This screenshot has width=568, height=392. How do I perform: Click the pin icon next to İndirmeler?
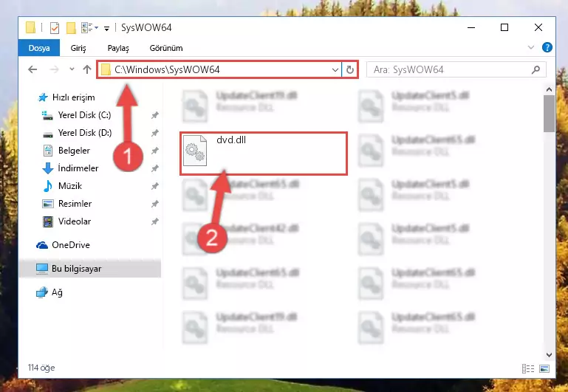click(154, 168)
